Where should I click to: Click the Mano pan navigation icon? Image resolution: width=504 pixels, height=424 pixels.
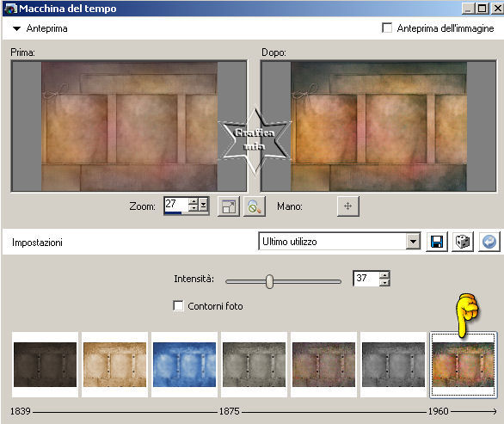click(348, 206)
